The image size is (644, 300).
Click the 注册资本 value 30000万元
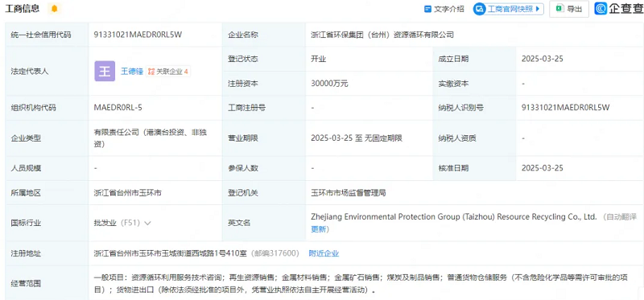coord(329,84)
